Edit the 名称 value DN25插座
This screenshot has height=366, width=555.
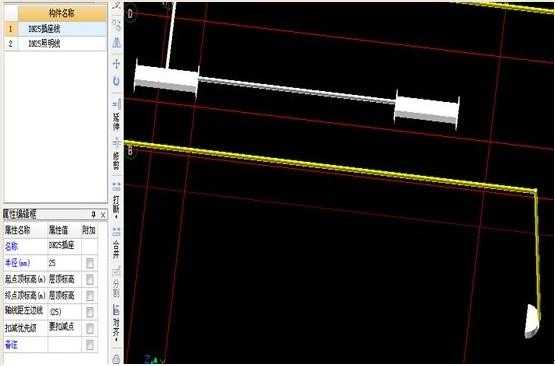[x=64, y=246]
